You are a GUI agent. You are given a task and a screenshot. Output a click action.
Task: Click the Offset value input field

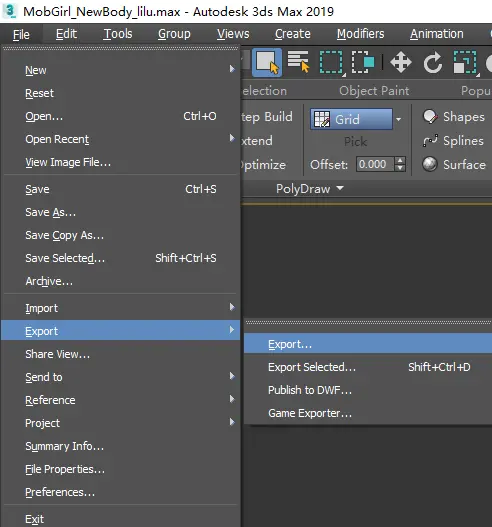(x=375, y=164)
